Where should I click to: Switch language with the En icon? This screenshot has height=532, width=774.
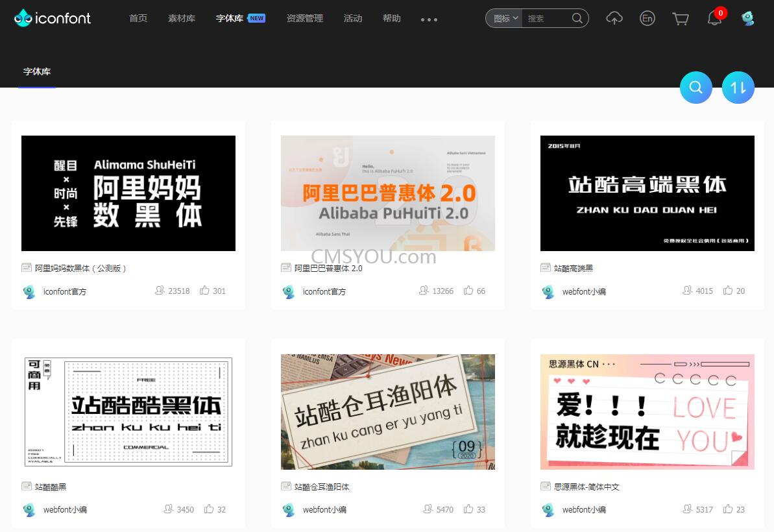coord(647,18)
